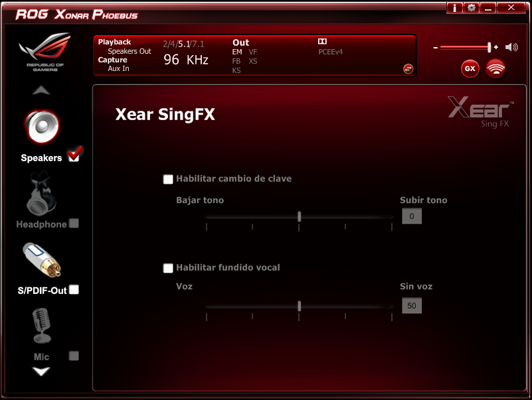Click the PCEEv4 label
Image resolution: width=532 pixels, height=400 pixels.
[x=331, y=52]
